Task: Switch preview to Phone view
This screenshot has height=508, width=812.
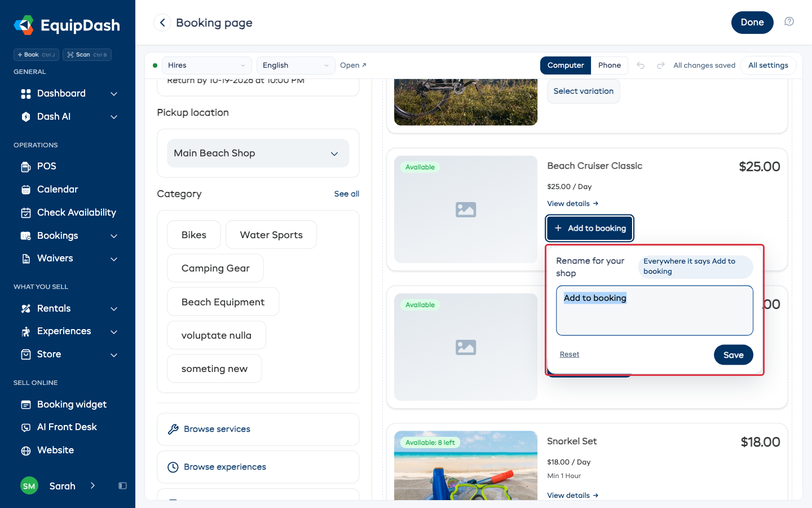Action: click(x=610, y=65)
